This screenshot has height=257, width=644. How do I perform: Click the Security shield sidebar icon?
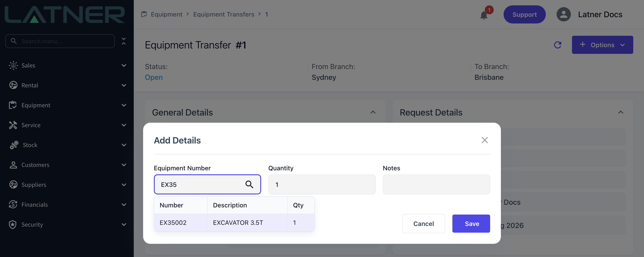click(x=13, y=224)
